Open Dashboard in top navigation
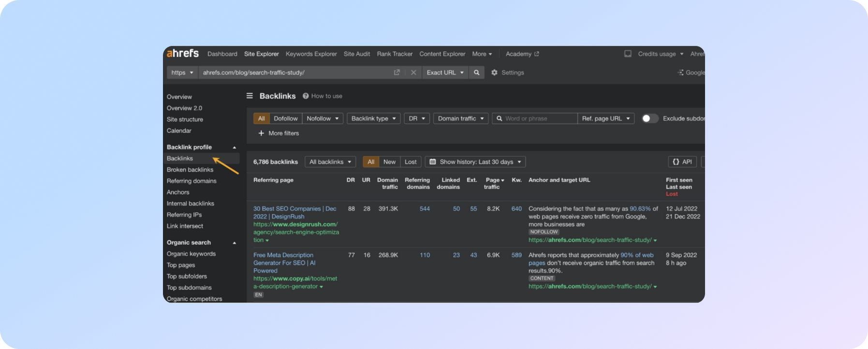This screenshot has width=868, height=349. 222,54
